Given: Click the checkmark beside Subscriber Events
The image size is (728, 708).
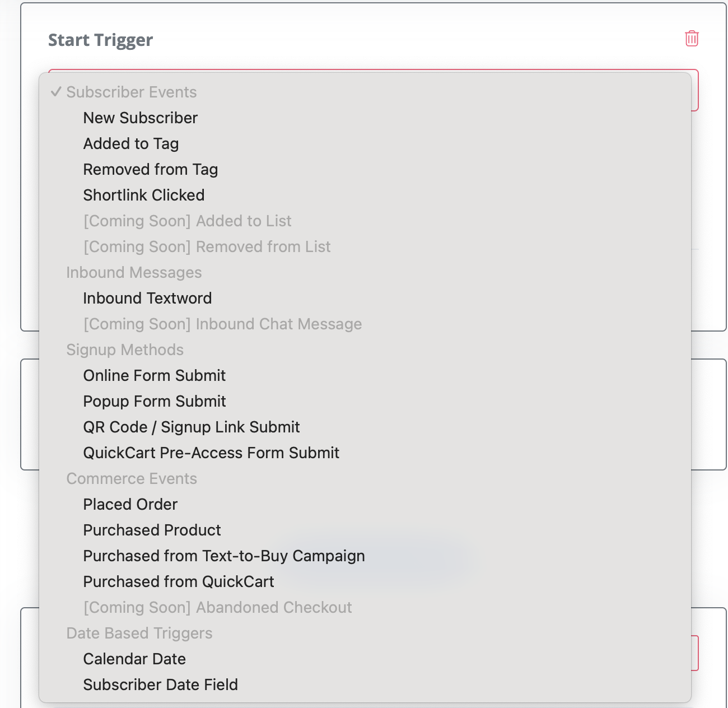Looking at the screenshot, I should (x=56, y=92).
